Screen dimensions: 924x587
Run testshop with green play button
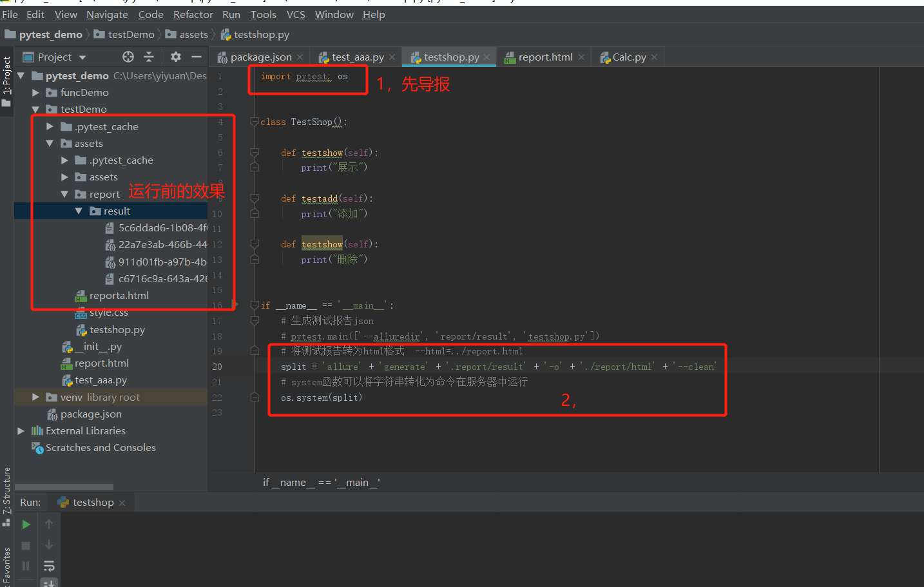point(26,524)
